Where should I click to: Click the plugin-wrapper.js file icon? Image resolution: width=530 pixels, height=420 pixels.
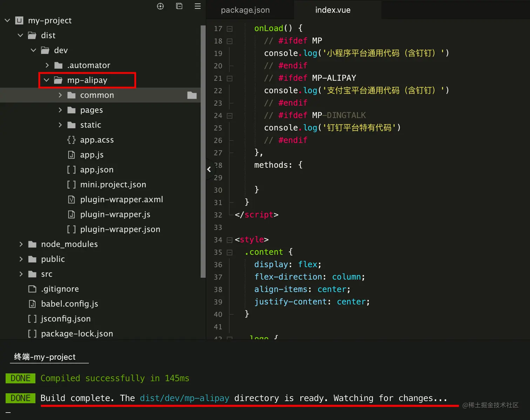(72, 214)
